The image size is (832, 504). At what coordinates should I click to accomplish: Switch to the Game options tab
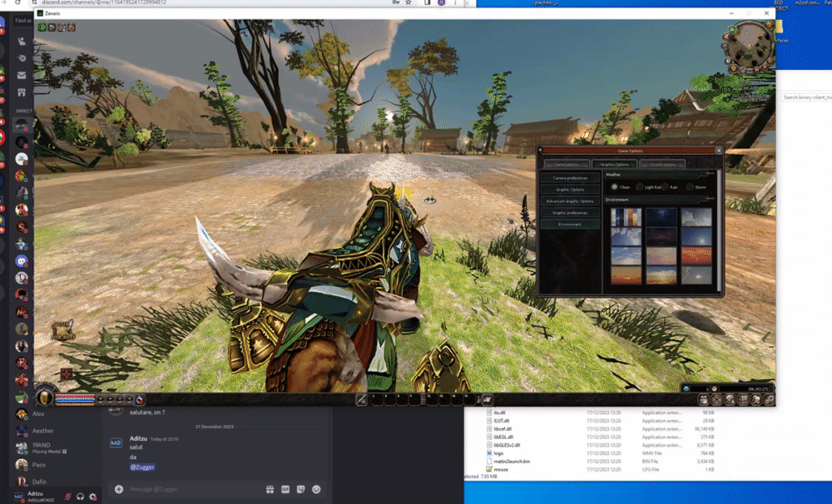coord(567,164)
